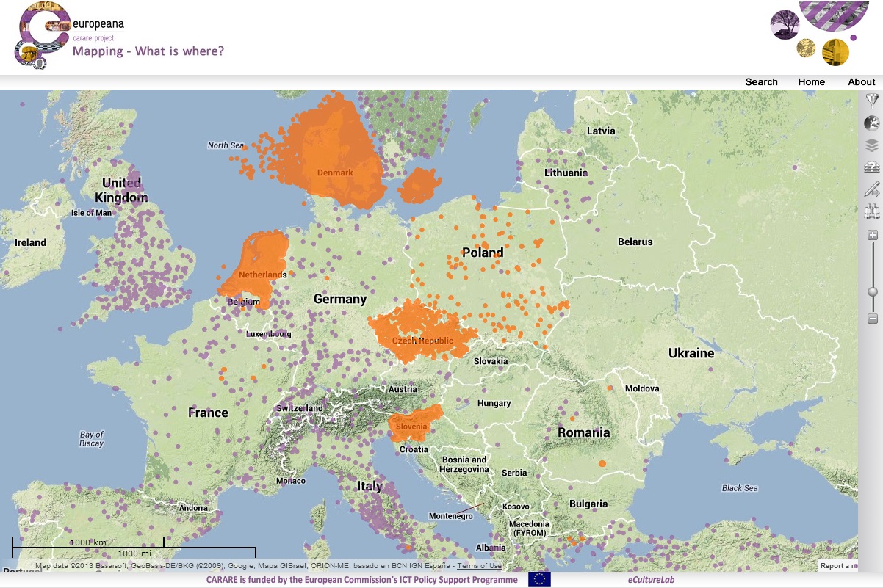Click the filter funnel icon

(x=872, y=101)
